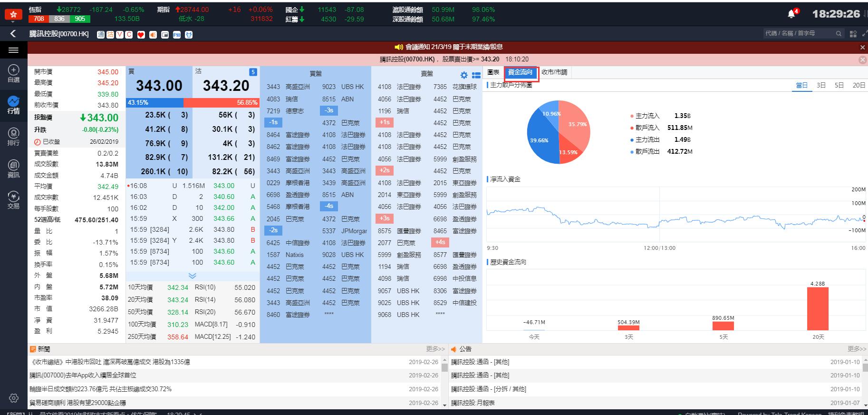
Task: Click the red heart favorite icon
Action: click(141, 35)
